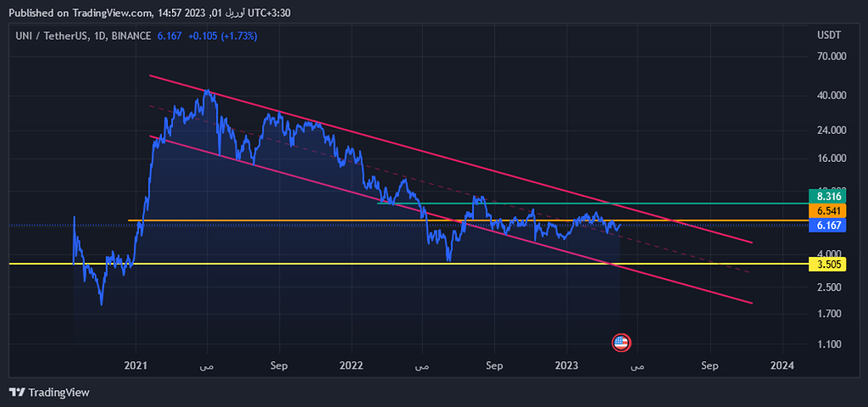Open the TradingView logo at bottom left
This screenshot has height=407, width=868.
point(49,393)
